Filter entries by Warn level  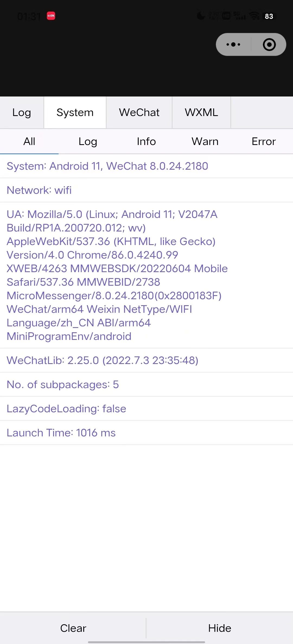[x=205, y=141]
